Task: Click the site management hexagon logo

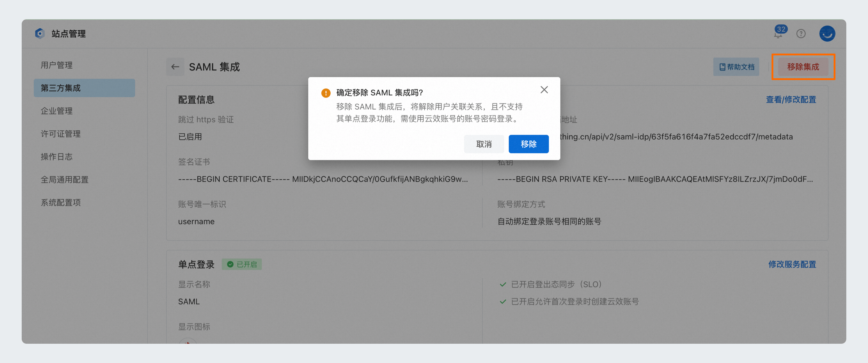Action: 40,34
